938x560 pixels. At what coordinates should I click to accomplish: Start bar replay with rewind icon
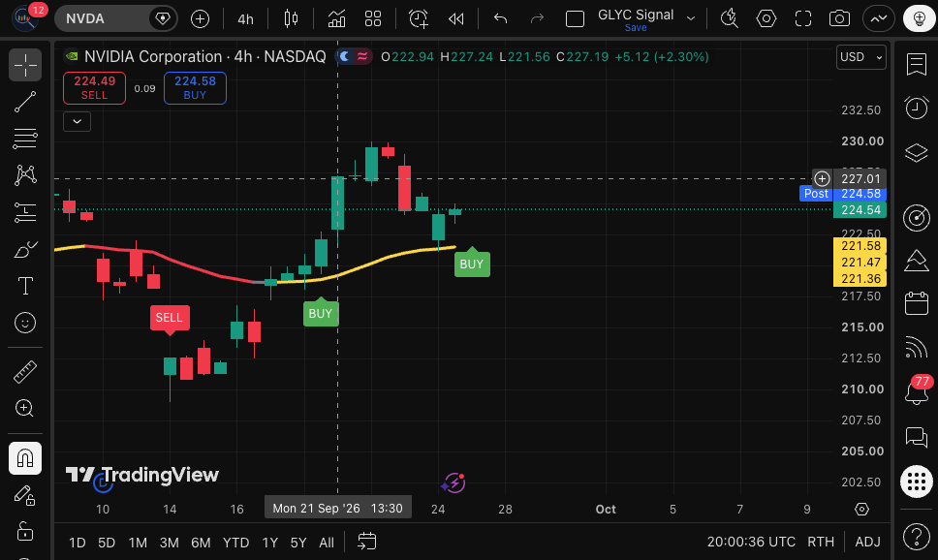coord(455,19)
